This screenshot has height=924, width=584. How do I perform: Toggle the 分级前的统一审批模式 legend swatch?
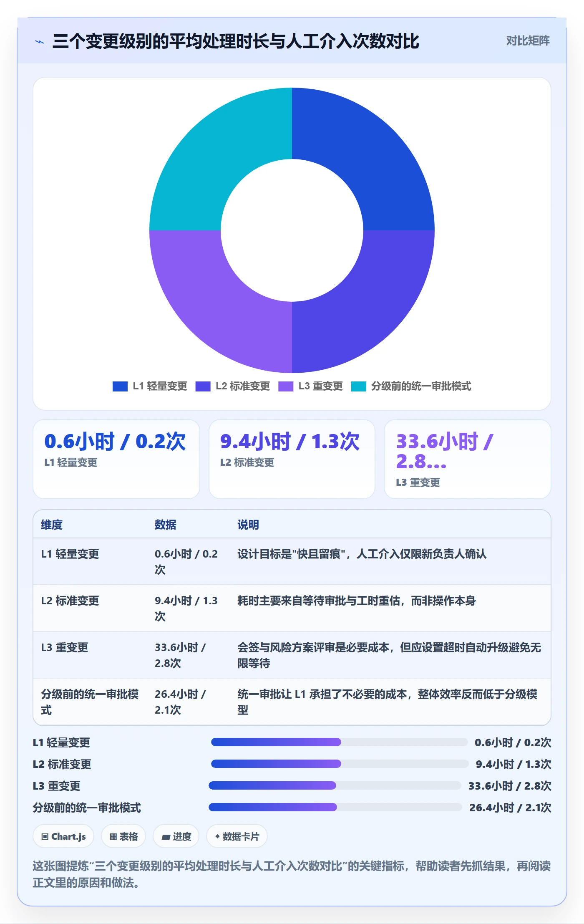tap(359, 386)
